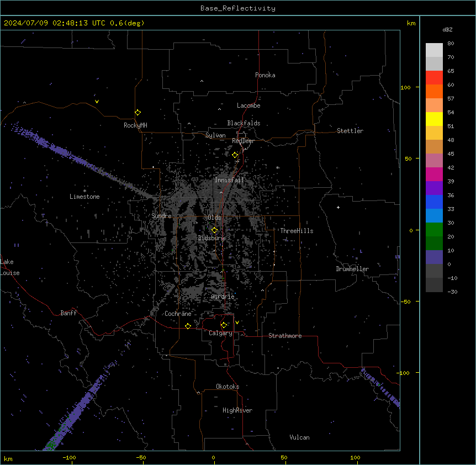This screenshot has width=476, height=465.
Task: Click the Strathmore label
Action: pos(285,336)
